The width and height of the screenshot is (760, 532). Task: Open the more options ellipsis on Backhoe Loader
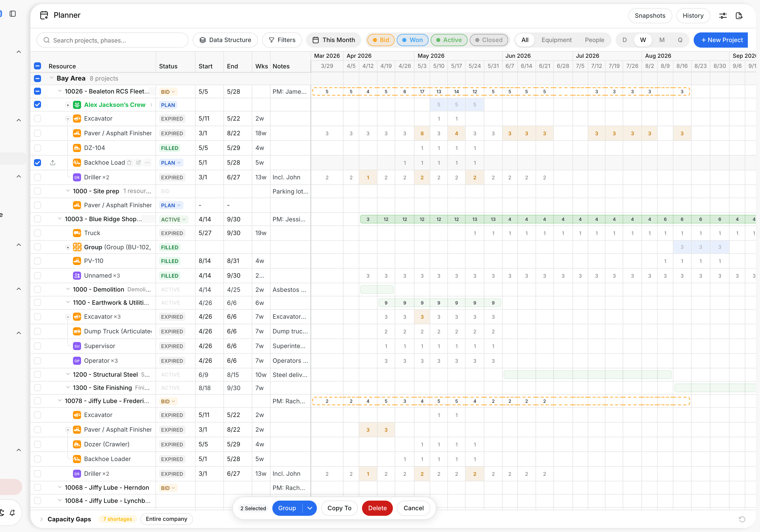[x=147, y=163]
